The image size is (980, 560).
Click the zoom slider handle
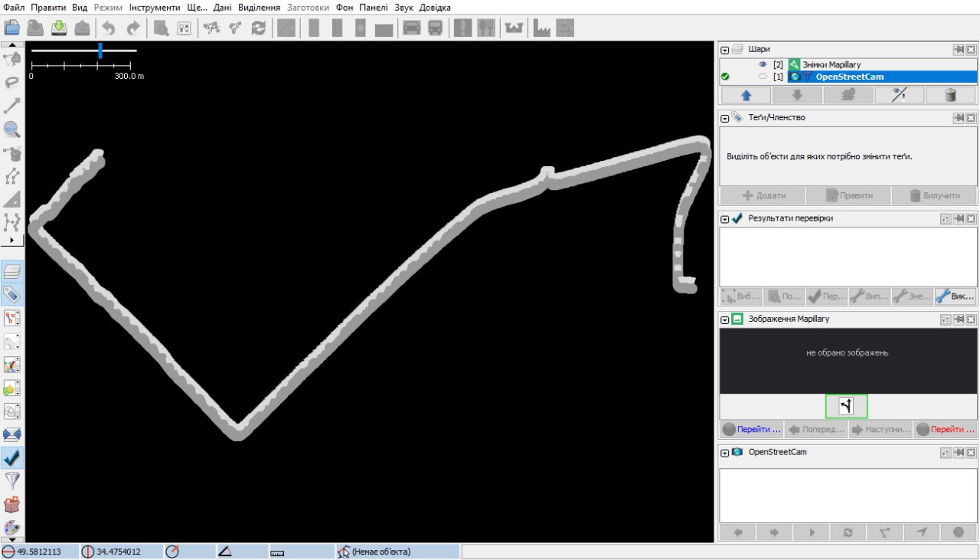click(x=100, y=51)
